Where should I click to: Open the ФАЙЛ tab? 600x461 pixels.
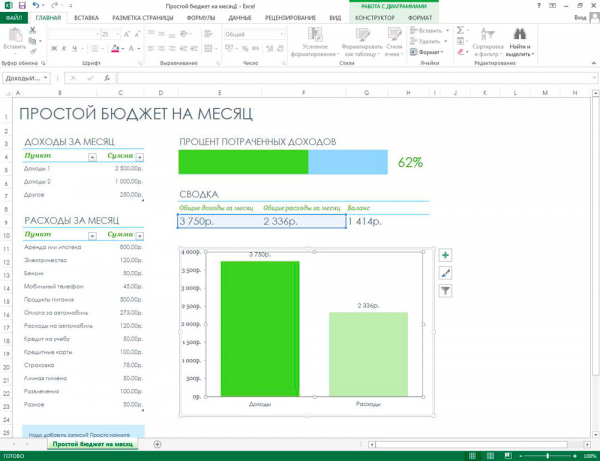point(14,18)
